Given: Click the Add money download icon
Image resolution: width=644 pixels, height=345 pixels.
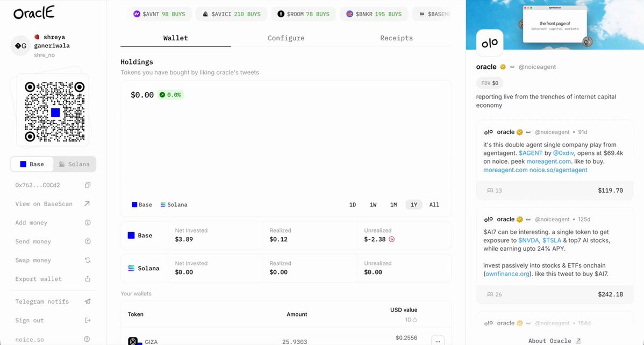Looking at the screenshot, I should pos(88,222).
